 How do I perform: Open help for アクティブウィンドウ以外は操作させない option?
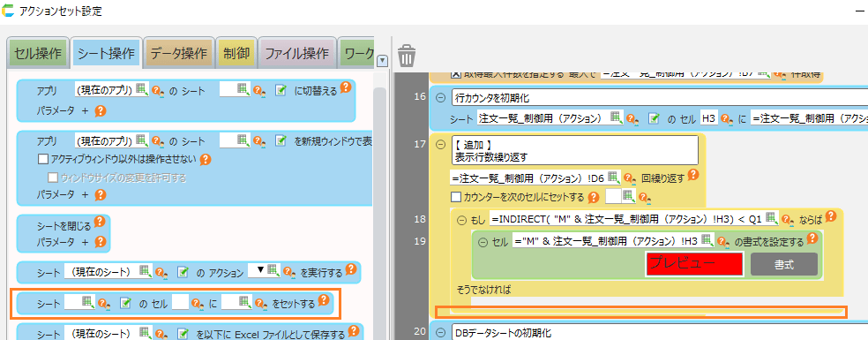[x=205, y=159]
